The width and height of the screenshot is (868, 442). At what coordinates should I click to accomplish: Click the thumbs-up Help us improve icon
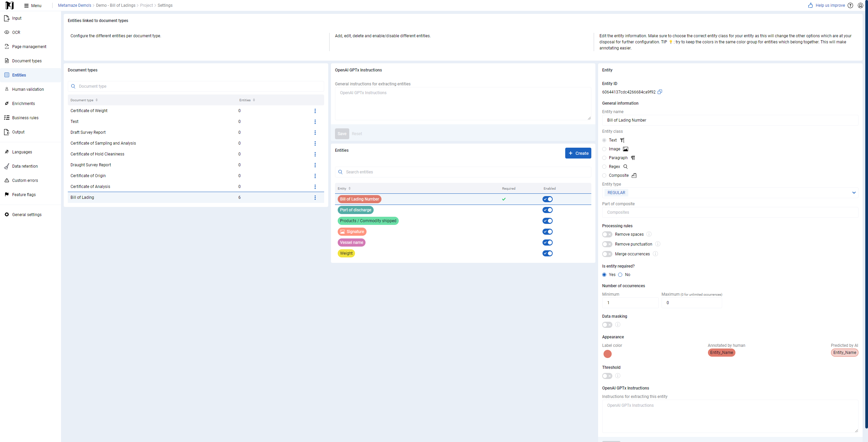pos(810,5)
